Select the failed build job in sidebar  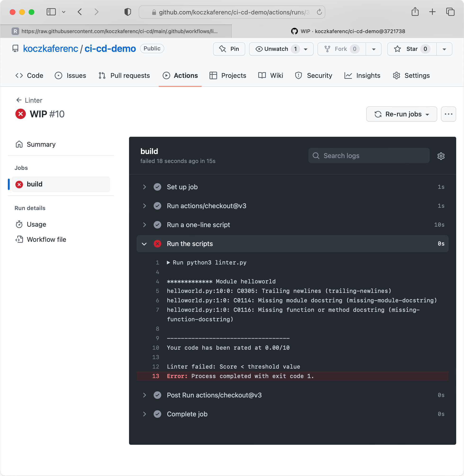[x=61, y=184]
